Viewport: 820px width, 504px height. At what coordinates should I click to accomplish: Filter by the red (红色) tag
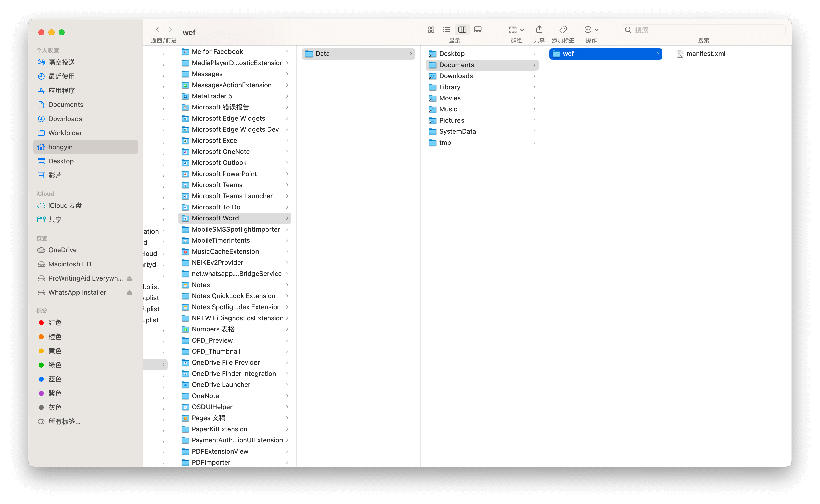coord(85,323)
